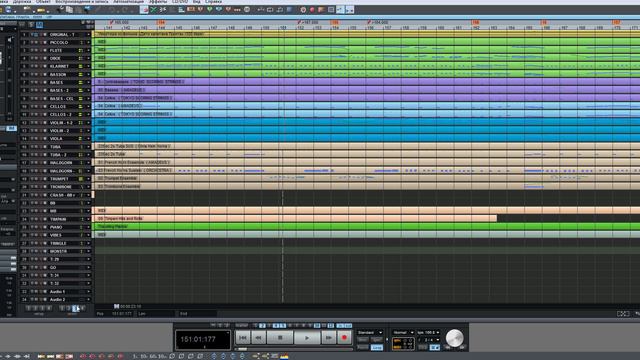This screenshot has width=640, height=360.
Task: Toggle the global Solo button above track list
Action: (x=31, y=25)
